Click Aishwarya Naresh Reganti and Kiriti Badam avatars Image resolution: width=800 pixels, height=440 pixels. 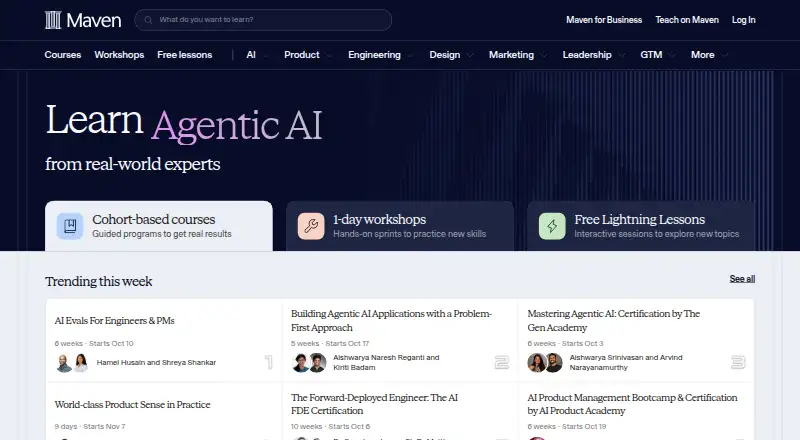(309, 363)
